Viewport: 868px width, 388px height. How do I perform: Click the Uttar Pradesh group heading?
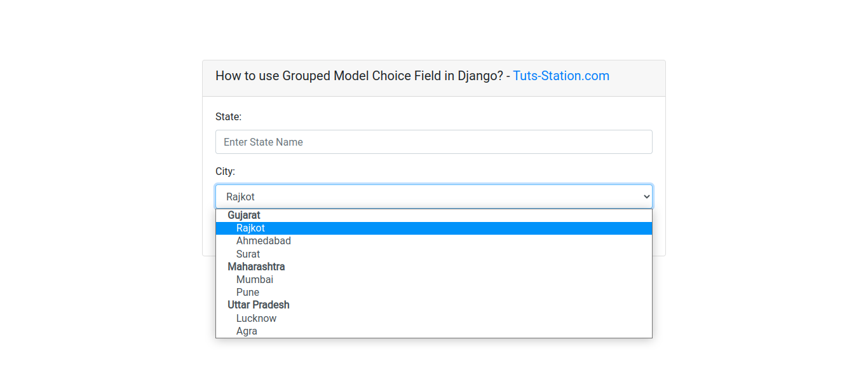[x=259, y=305]
